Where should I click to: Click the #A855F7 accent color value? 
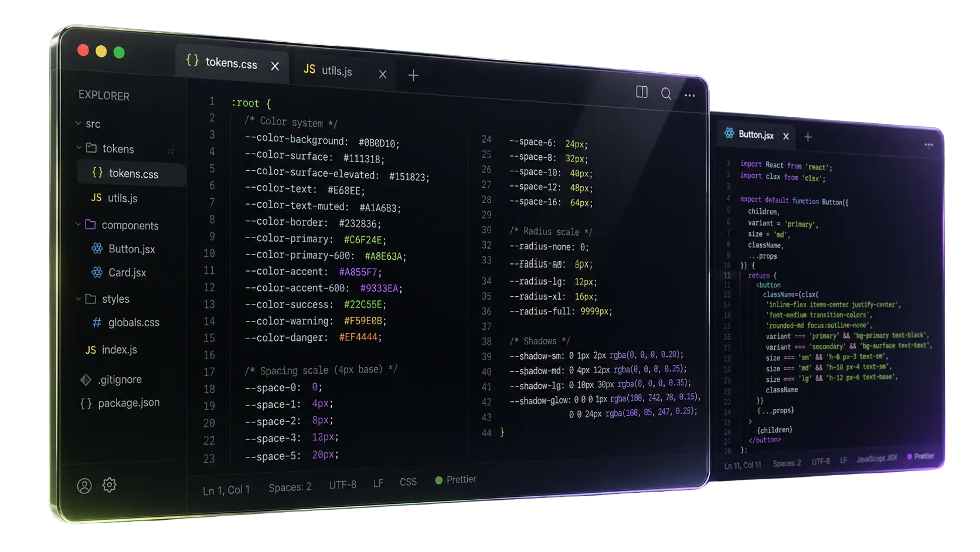click(358, 272)
